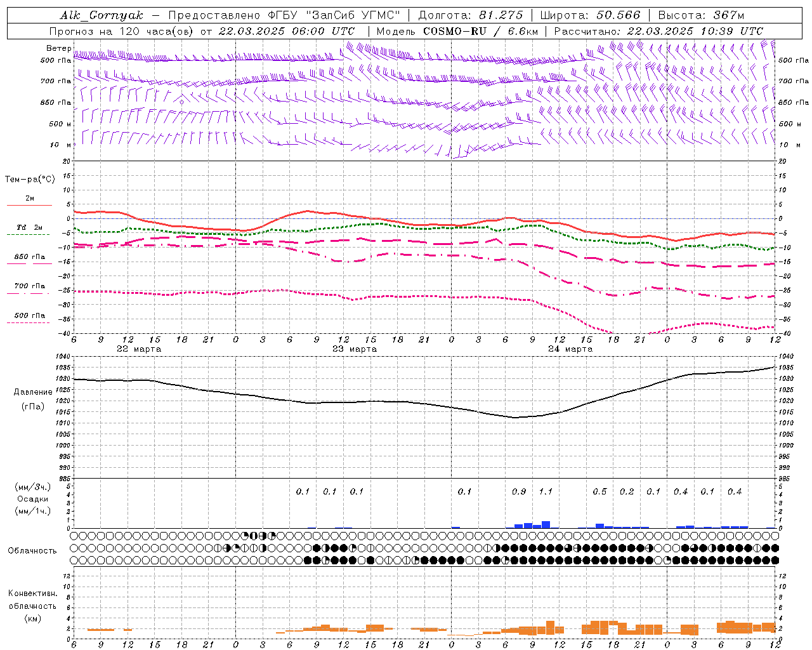Click the 24 марта date label
The height and width of the screenshot is (650, 812).
[570, 349]
